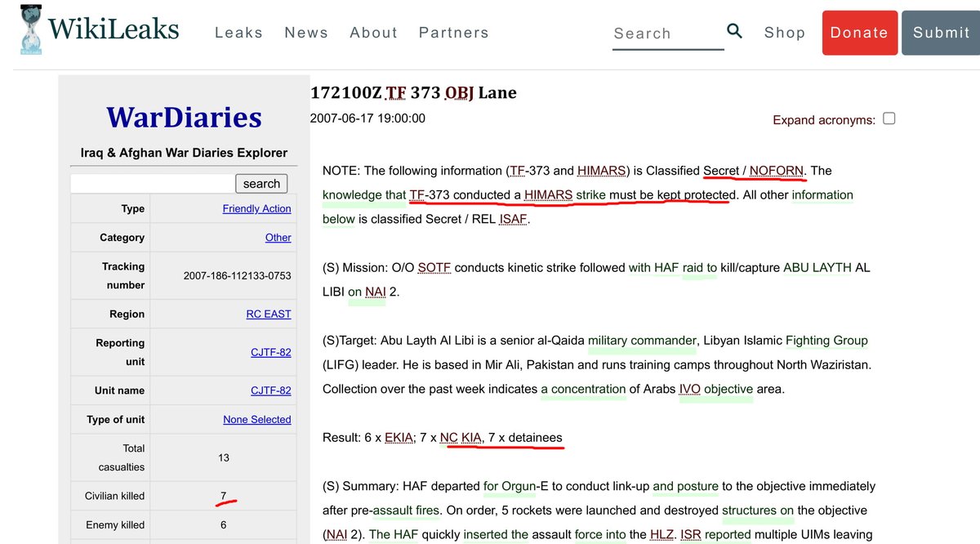The height and width of the screenshot is (544, 980).
Task: Open the Leaks menu
Action: [x=238, y=33]
